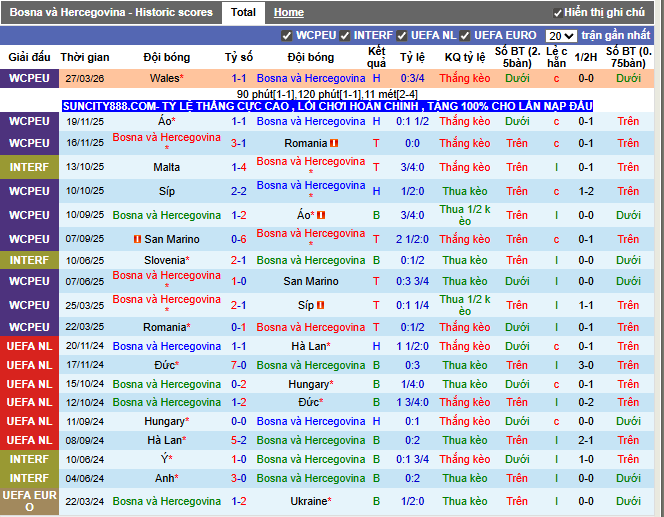This screenshot has width=664, height=517.
Task: Click the UEFA NL badge on the 17/11/24 row
Action: pyautogui.click(x=29, y=365)
